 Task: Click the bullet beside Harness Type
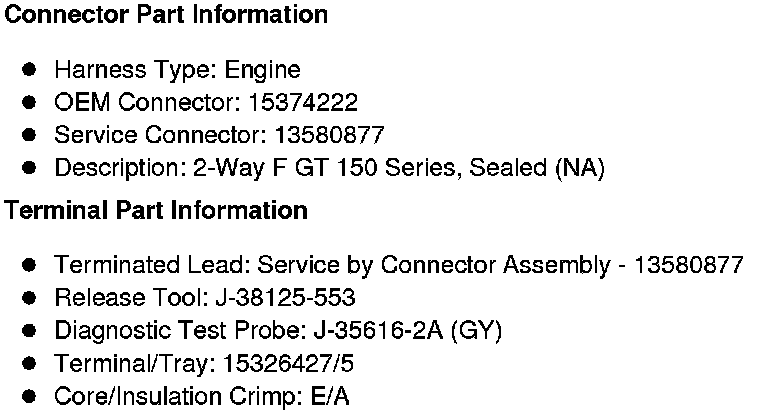click(30, 70)
